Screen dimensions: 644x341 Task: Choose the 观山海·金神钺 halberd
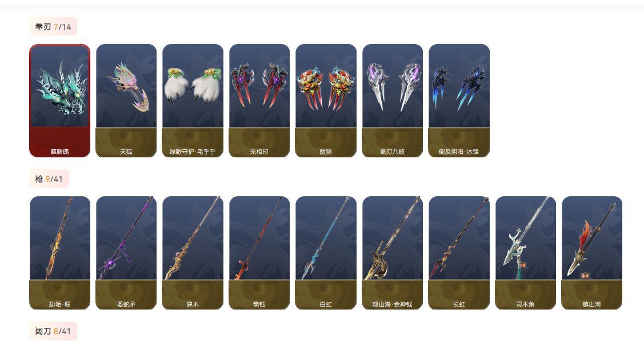point(392,253)
